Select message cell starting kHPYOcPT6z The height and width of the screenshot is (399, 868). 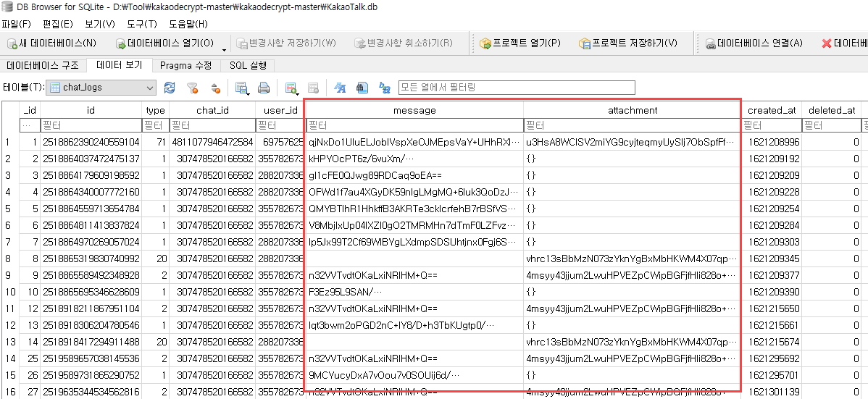[x=414, y=159]
